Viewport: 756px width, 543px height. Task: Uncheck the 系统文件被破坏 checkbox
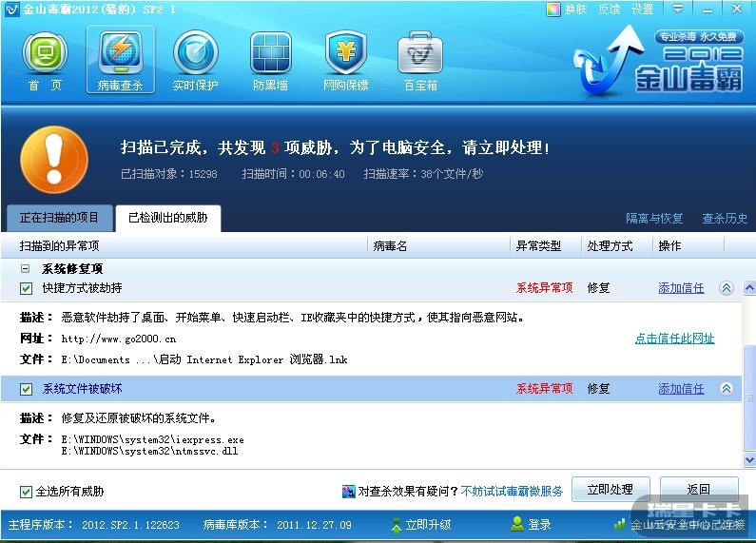point(26,389)
